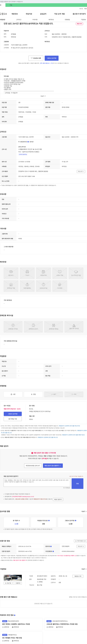
Task: Jump to the 복리후생 section tab
Action: (x=51, y=19)
